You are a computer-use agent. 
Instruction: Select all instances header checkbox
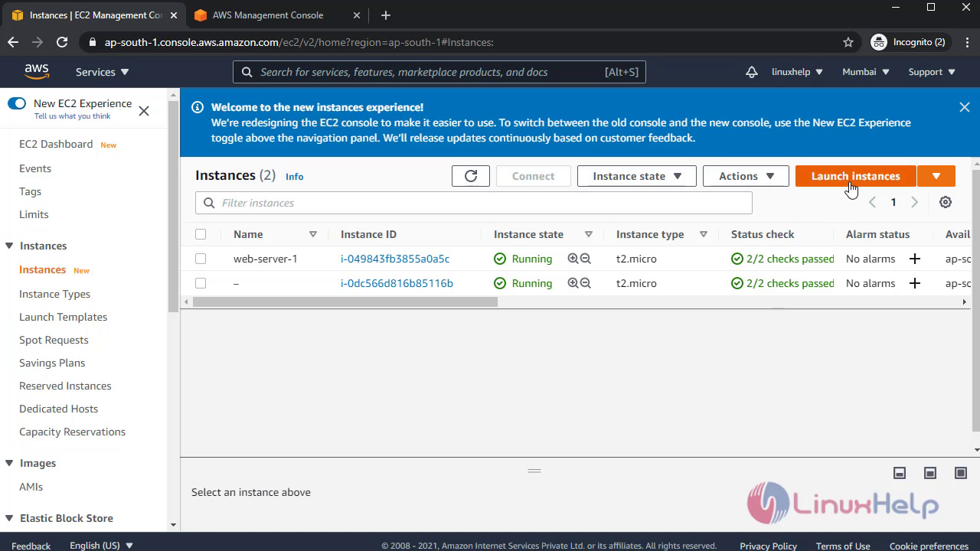click(201, 234)
